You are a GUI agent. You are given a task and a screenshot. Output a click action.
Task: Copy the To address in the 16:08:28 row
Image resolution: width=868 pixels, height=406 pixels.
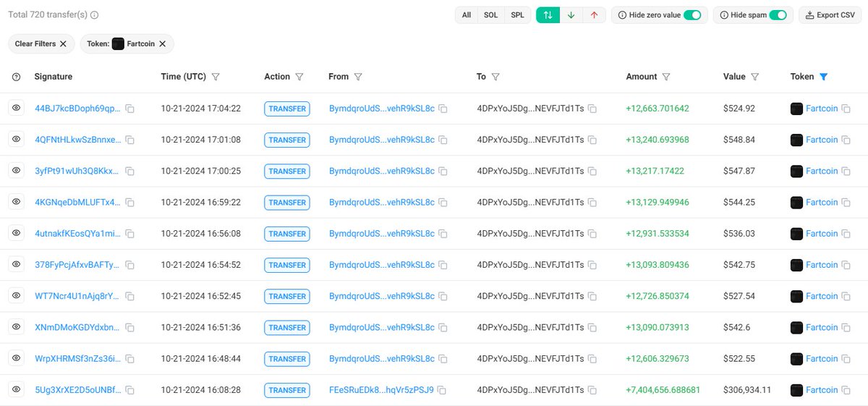[x=592, y=390]
